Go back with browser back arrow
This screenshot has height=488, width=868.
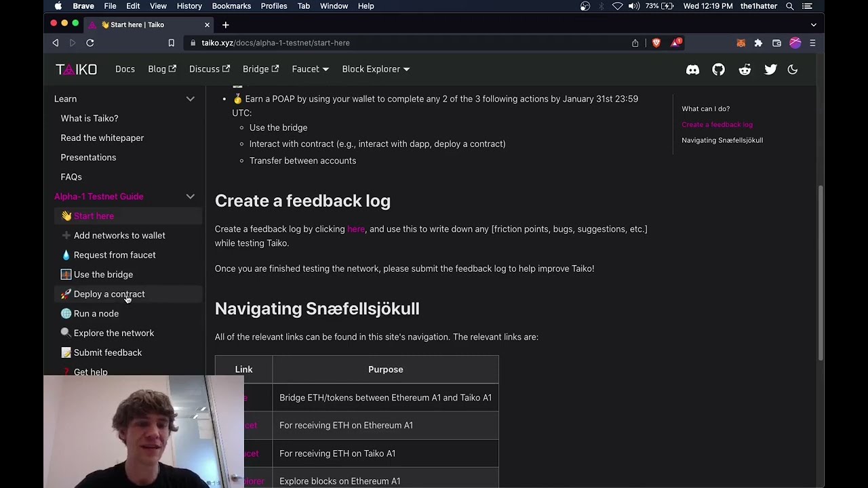(56, 43)
